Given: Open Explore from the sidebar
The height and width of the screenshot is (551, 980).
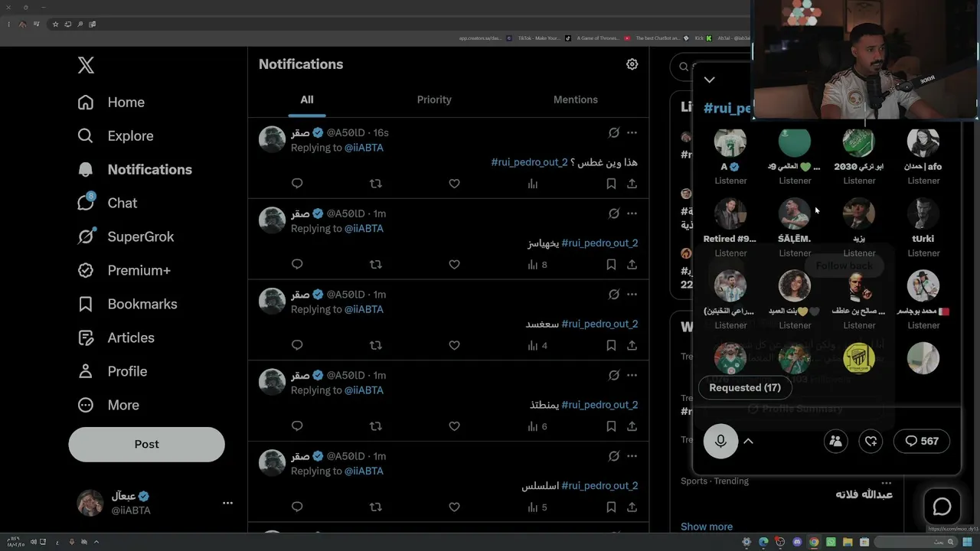Looking at the screenshot, I should tap(116, 135).
